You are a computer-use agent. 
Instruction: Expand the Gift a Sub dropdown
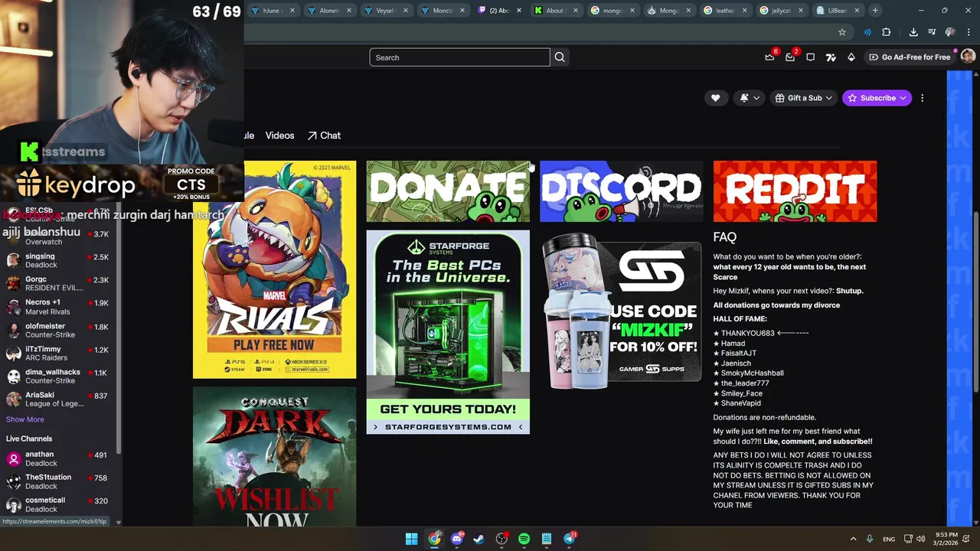[803, 98]
